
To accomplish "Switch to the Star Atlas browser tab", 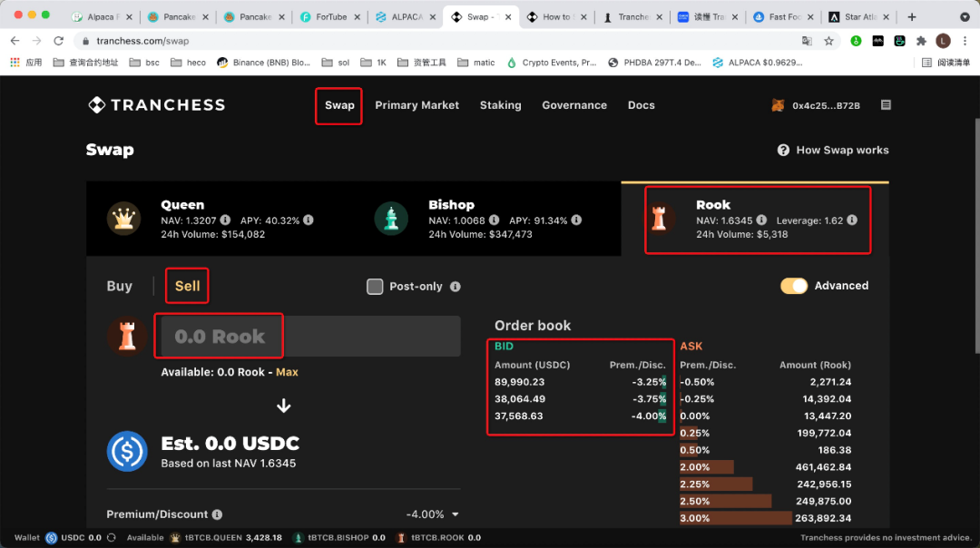I will 858,17.
